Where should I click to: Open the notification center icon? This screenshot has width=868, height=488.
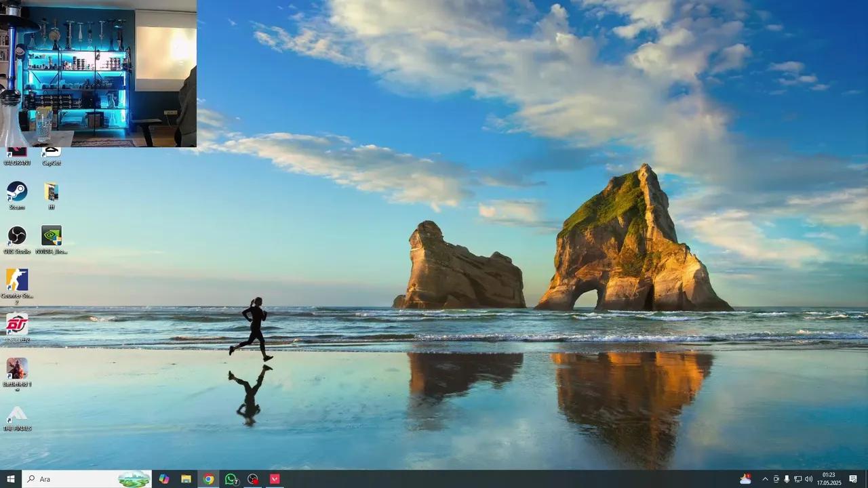pos(853,479)
